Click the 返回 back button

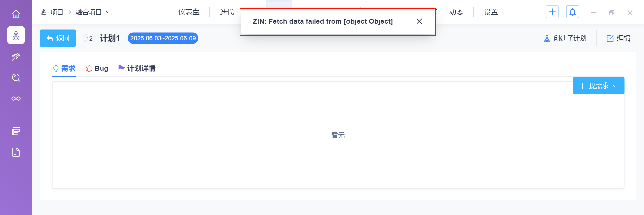click(58, 38)
